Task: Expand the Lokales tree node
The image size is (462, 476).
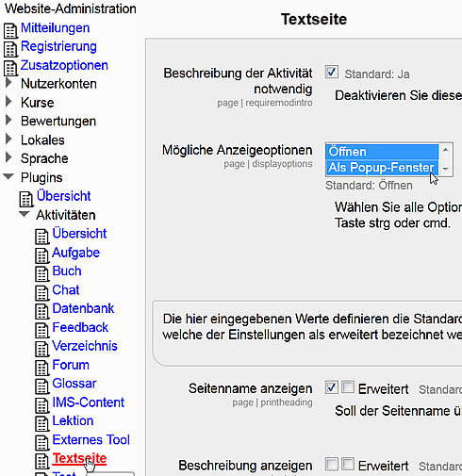Action: 8,140
